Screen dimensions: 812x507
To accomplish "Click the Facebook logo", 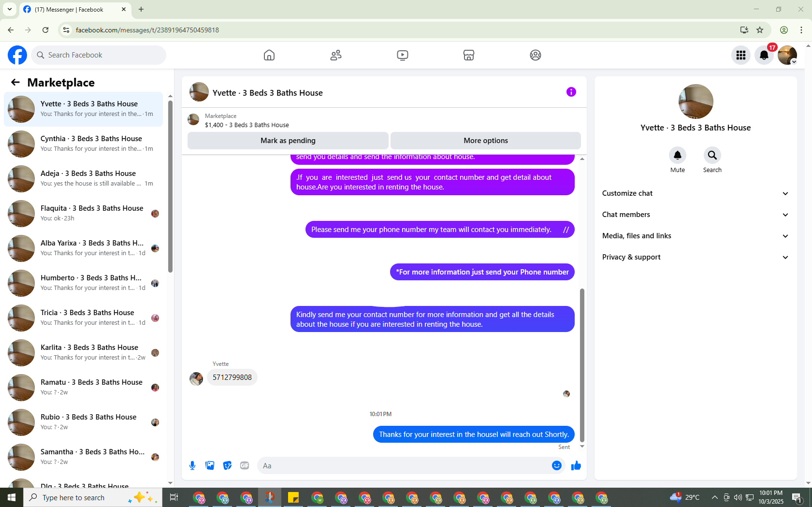I will pos(17,55).
